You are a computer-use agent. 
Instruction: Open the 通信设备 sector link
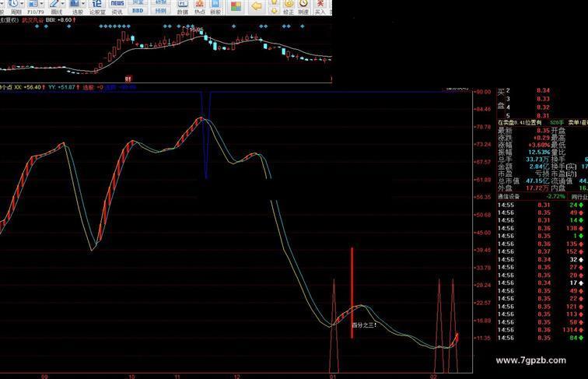509,197
